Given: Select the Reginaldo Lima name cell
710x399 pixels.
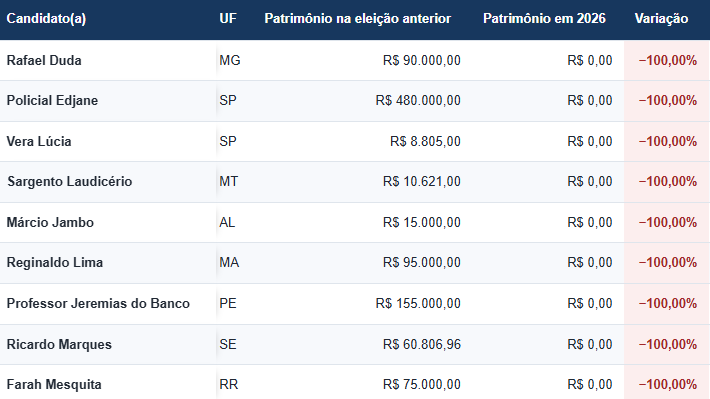Looking at the screenshot, I should [55, 262].
